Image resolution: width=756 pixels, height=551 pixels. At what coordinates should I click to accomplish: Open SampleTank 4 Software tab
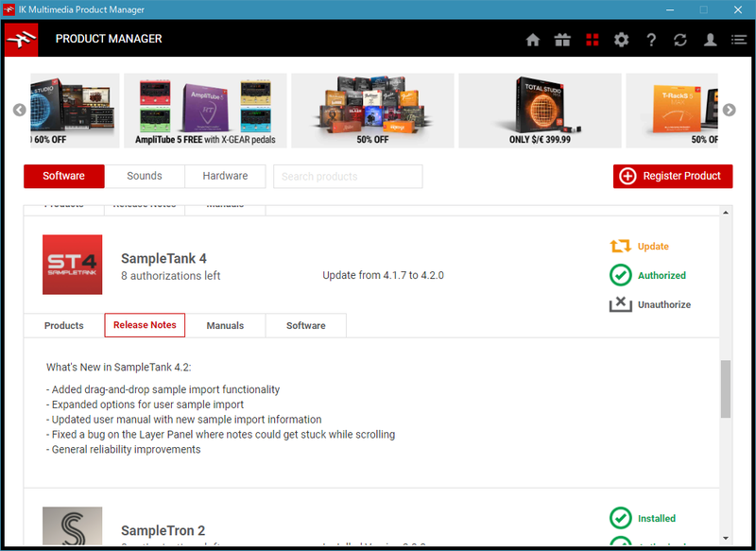pos(305,325)
